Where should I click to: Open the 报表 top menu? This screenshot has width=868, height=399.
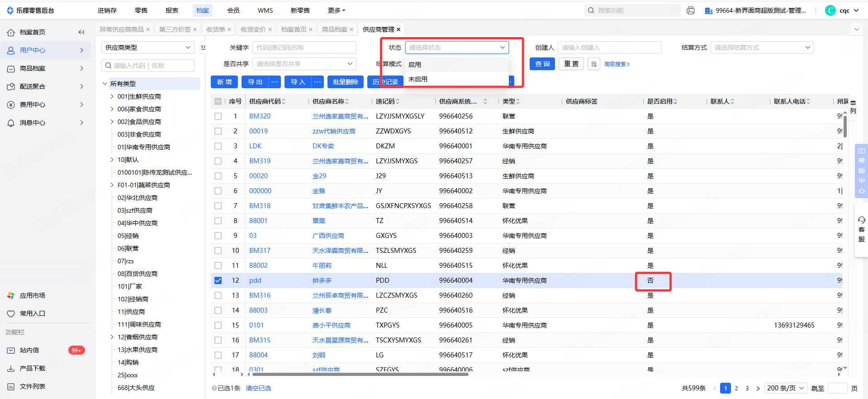[x=171, y=10]
